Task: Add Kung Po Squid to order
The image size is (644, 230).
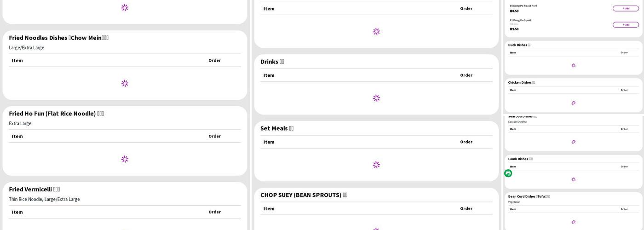Action: (626, 25)
